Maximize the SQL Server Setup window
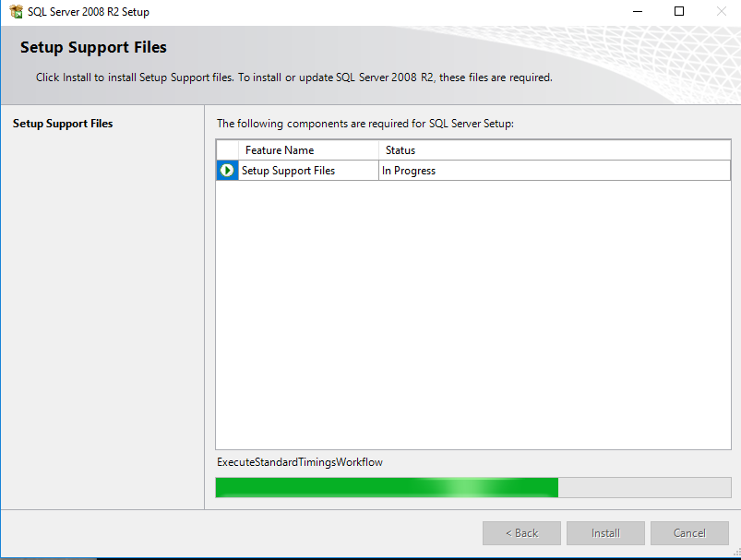The width and height of the screenshot is (741, 560). point(679,11)
